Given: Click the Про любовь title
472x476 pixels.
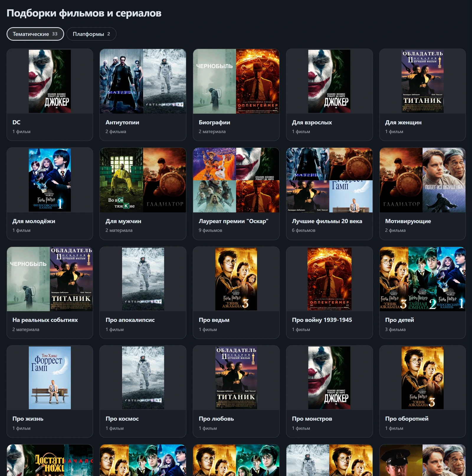Looking at the screenshot, I should (216, 419).
